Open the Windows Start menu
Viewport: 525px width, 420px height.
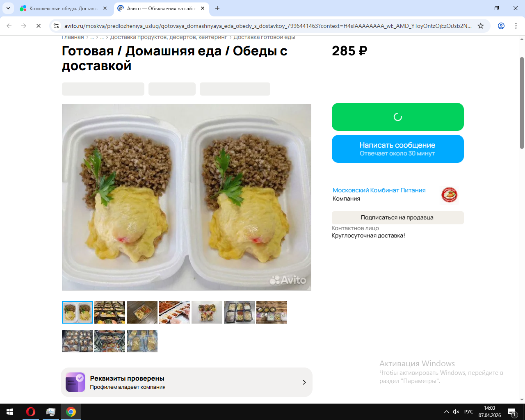(10, 412)
